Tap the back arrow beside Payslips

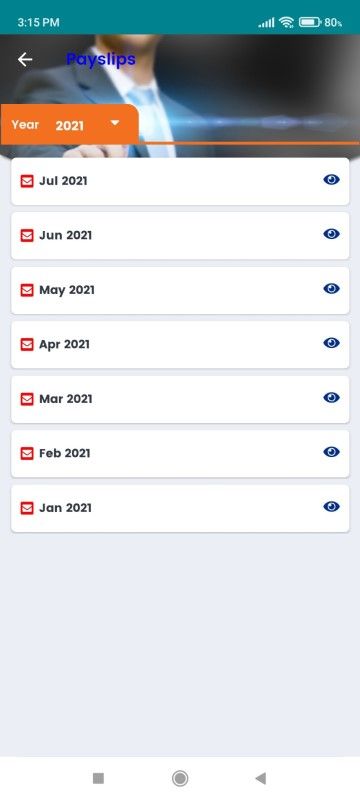(x=25, y=60)
